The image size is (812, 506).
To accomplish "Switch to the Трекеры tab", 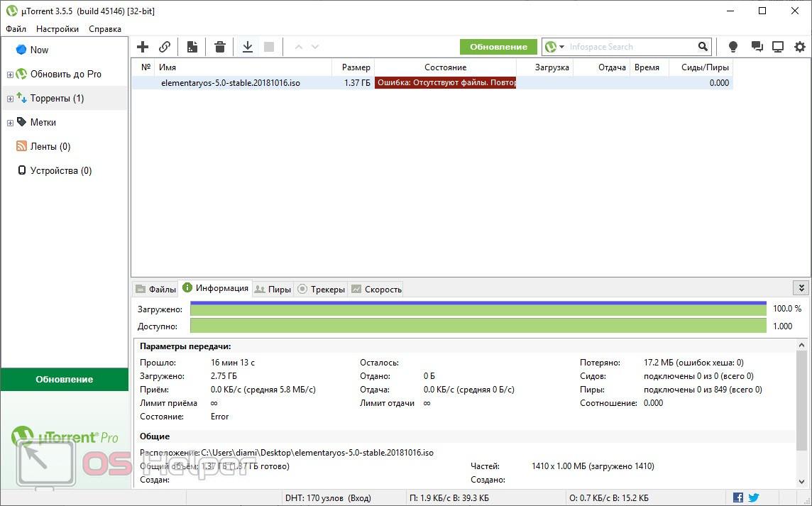I will [321, 289].
